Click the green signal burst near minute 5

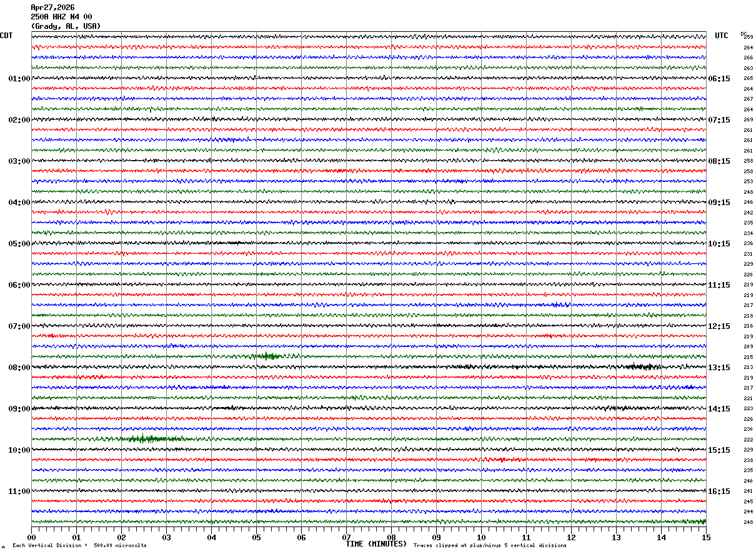(x=267, y=356)
